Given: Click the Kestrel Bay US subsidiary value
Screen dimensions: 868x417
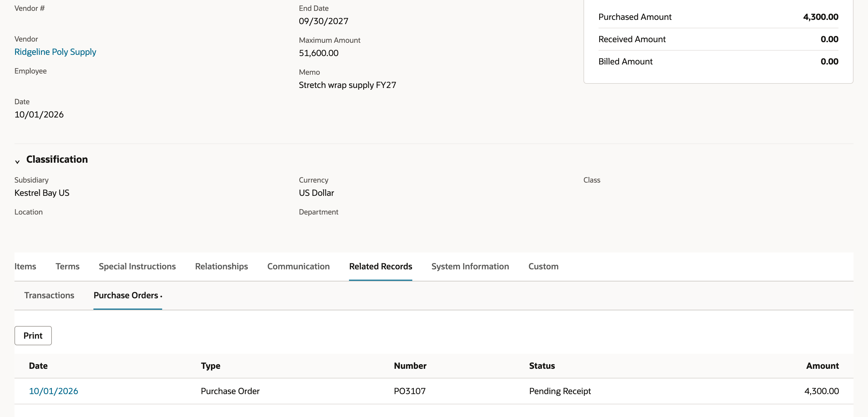Looking at the screenshot, I should [42, 193].
